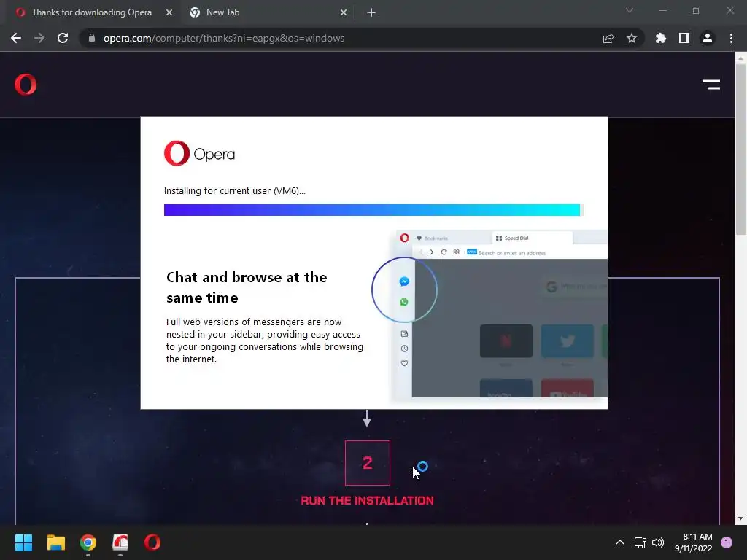747x560 pixels.
Task: Click the Opera logo in the installer window
Action: [199, 153]
